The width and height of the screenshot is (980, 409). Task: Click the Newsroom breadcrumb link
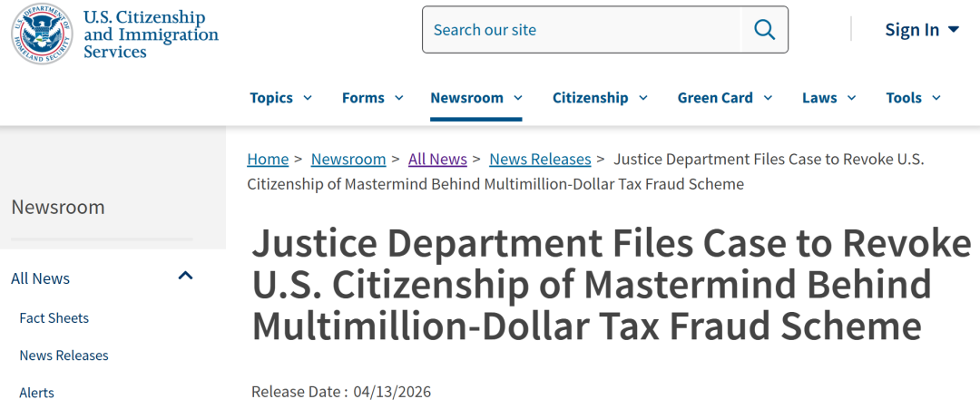click(x=348, y=159)
